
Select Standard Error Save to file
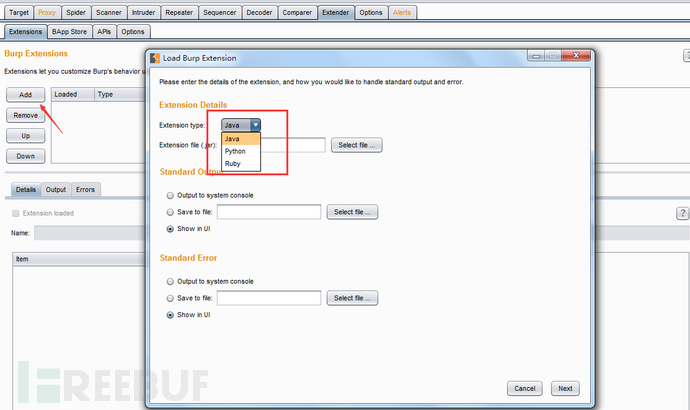pos(170,298)
